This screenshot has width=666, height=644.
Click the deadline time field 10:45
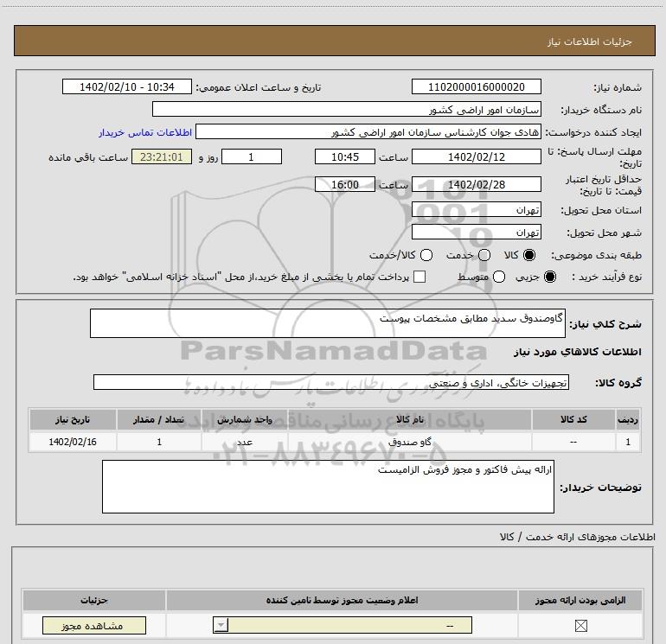(x=345, y=156)
